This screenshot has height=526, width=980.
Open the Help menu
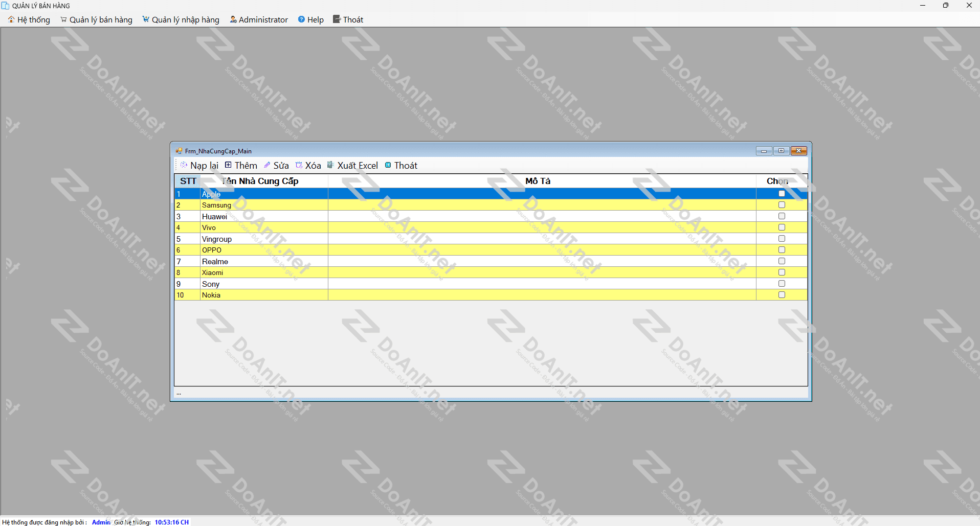[311, 19]
